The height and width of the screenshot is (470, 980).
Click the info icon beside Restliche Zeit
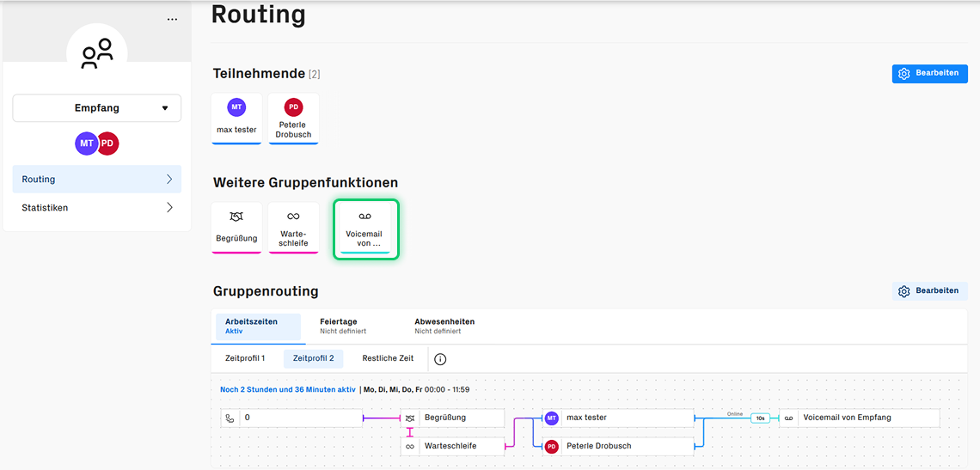[x=441, y=359]
